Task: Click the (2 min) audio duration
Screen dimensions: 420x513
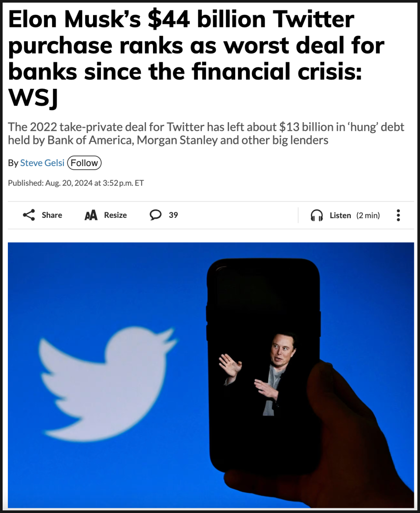Action: click(368, 215)
